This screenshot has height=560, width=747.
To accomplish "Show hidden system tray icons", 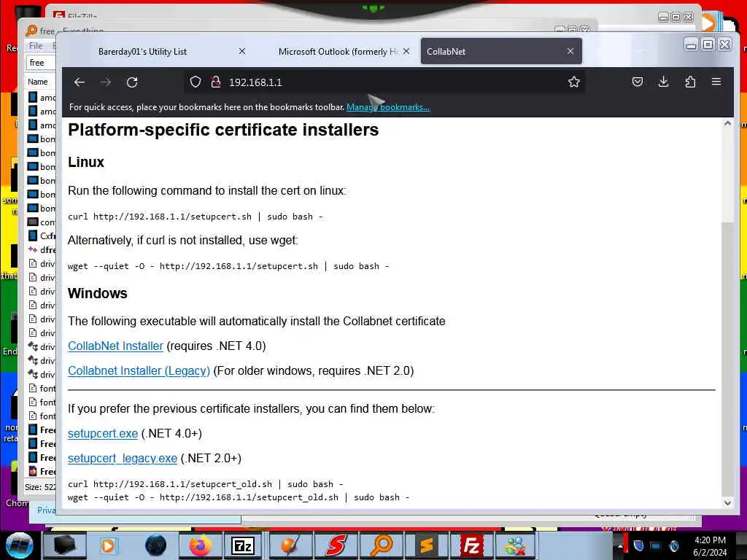I will 621,545.
